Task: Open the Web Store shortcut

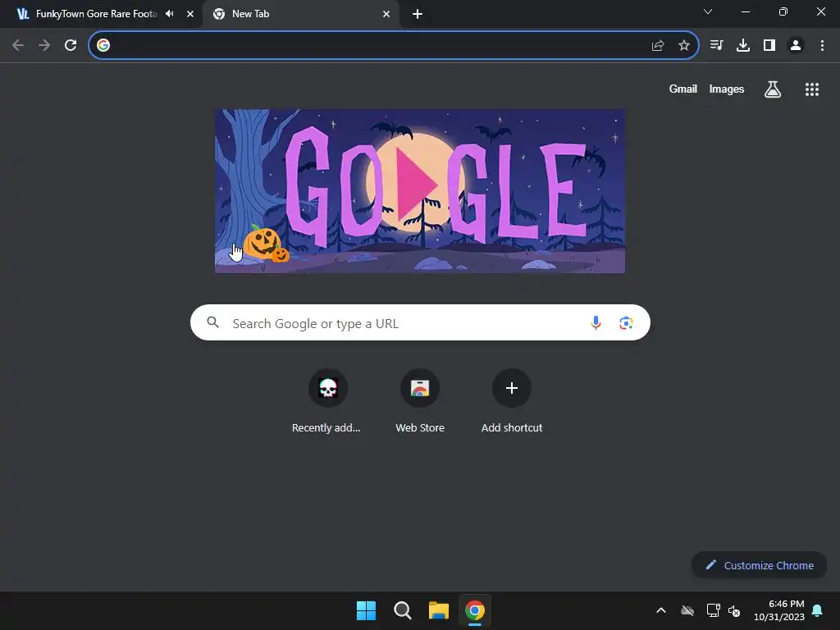Action: coord(420,388)
